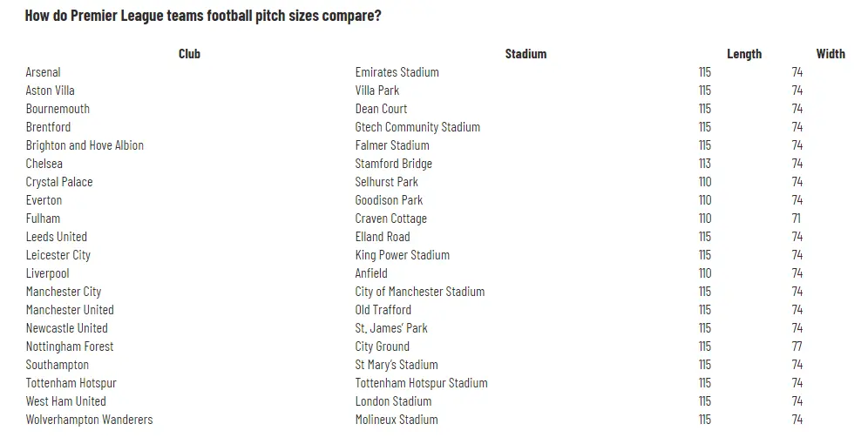868x444 pixels.
Task: Select the Stamford Bridge stadium cell
Action: click(393, 164)
